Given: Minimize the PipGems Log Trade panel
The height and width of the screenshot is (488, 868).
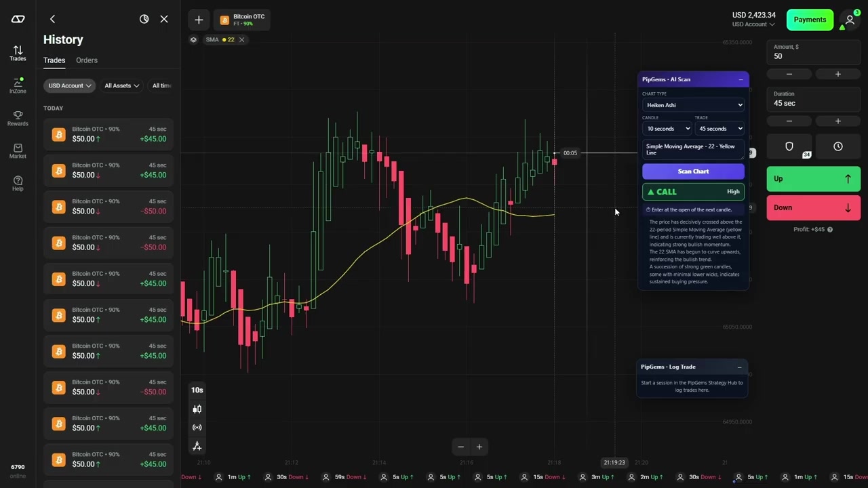Looking at the screenshot, I should (x=739, y=367).
